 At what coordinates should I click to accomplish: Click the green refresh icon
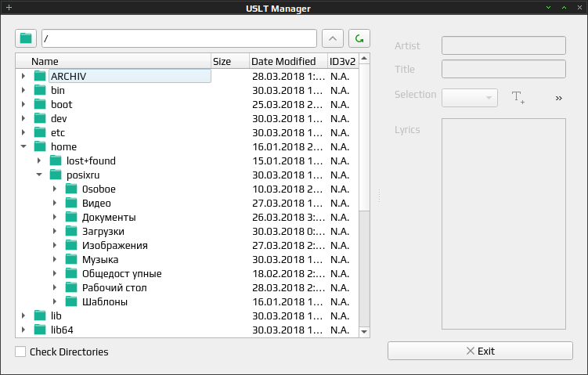(x=359, y=38)
